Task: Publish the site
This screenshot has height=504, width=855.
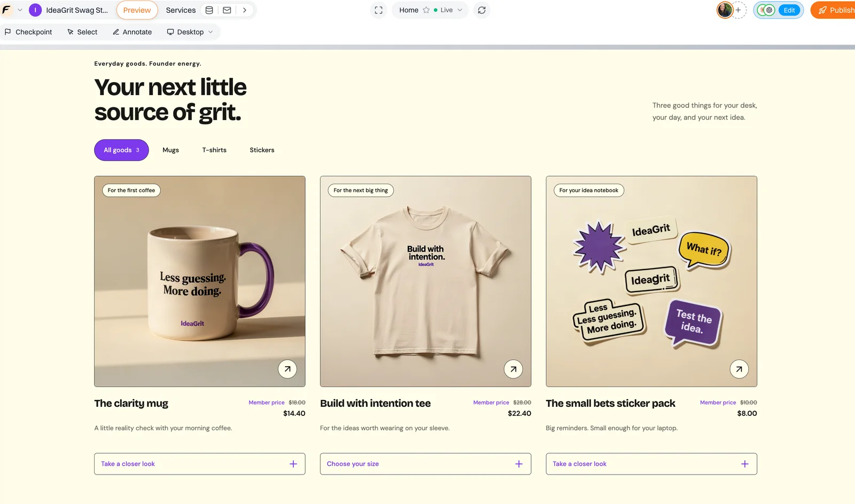Action: tap(834, 10)
